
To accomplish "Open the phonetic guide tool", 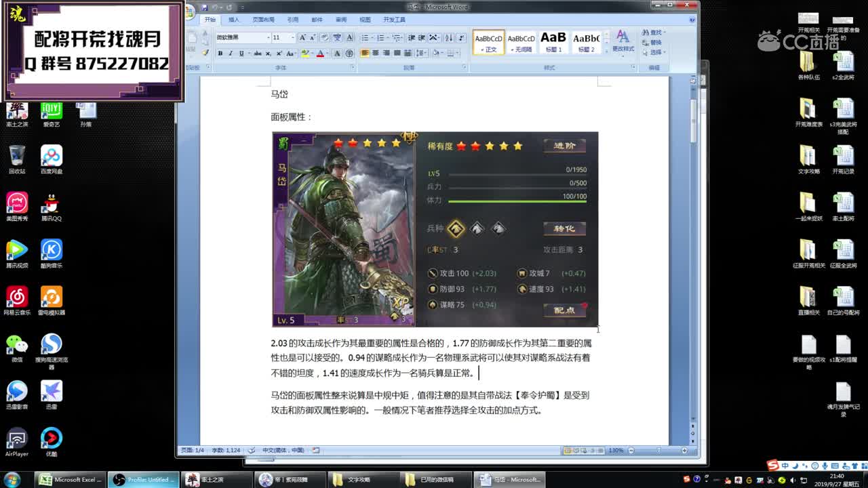I will coord(337,37).
